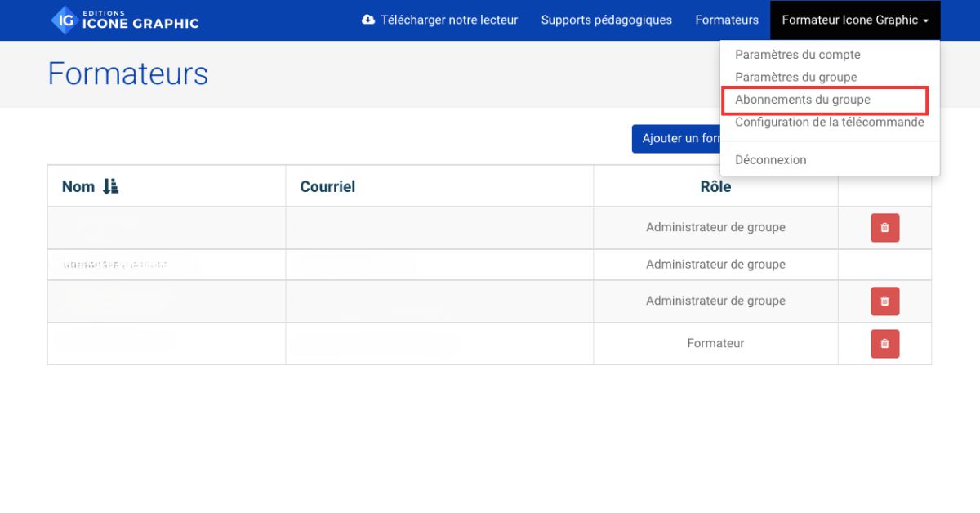Click the Nom column header text

[x=78, y=186]
